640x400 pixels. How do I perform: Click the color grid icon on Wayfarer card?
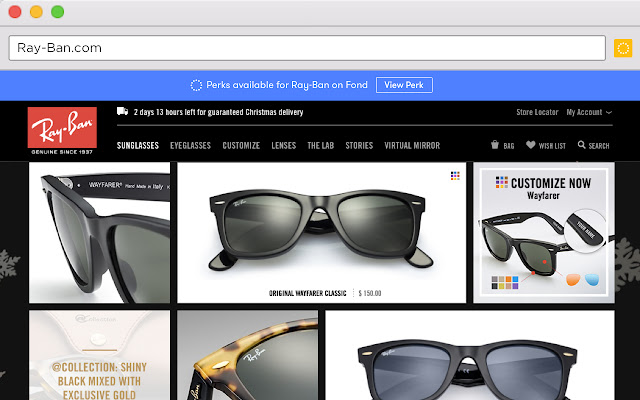[455, 176]
